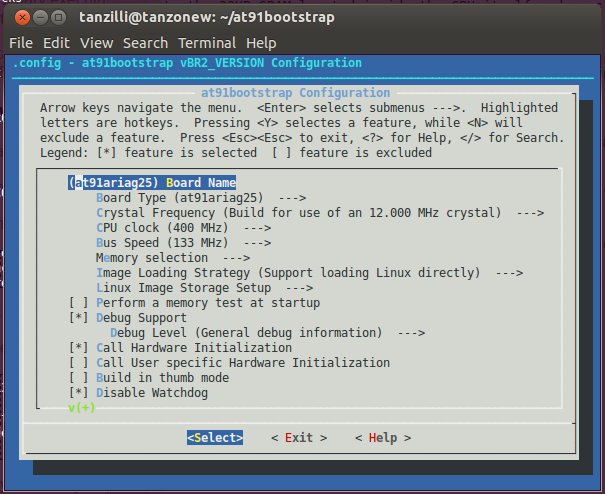This screenshot has height=494, width=605.
Task: Click the v(+) scroll-more indicator
Action: [81, 408]
